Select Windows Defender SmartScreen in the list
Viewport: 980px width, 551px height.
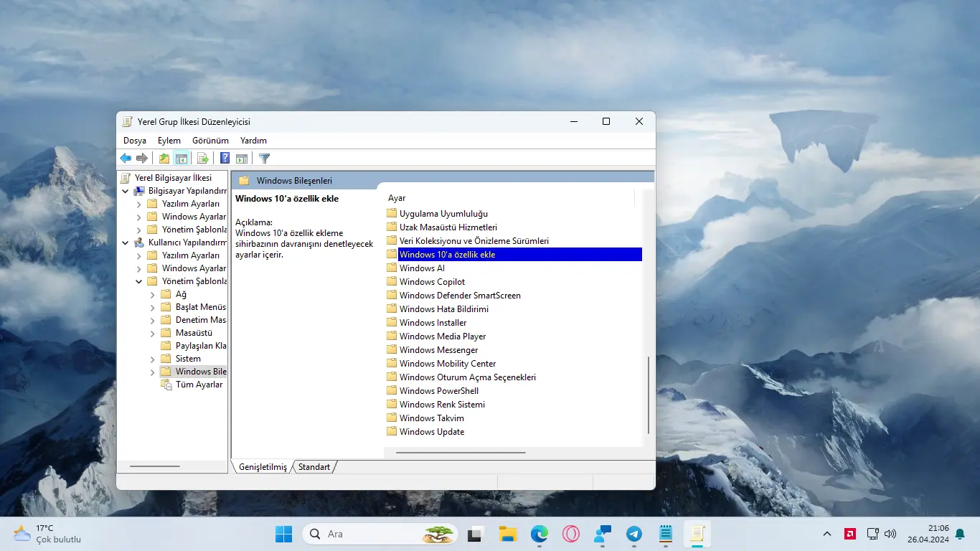coord(460,296)
